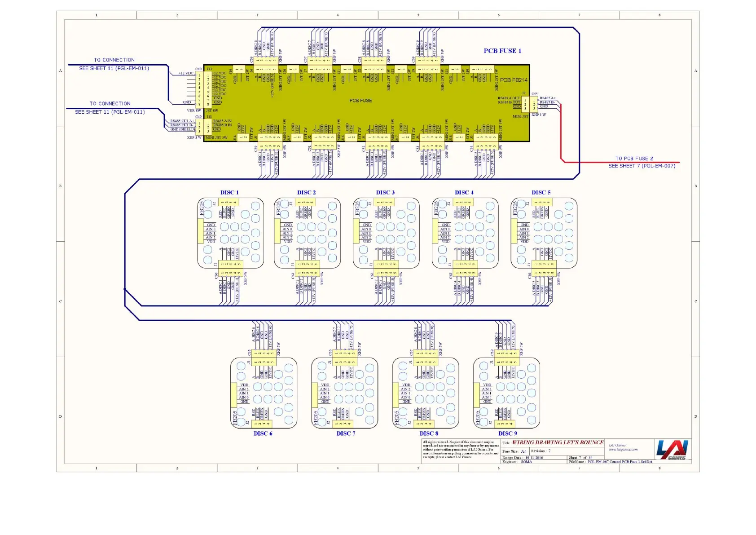Click the center 'PCB FUSE' label on board
The height and width of the screenshot is (535, 756).
click(360, 101)
